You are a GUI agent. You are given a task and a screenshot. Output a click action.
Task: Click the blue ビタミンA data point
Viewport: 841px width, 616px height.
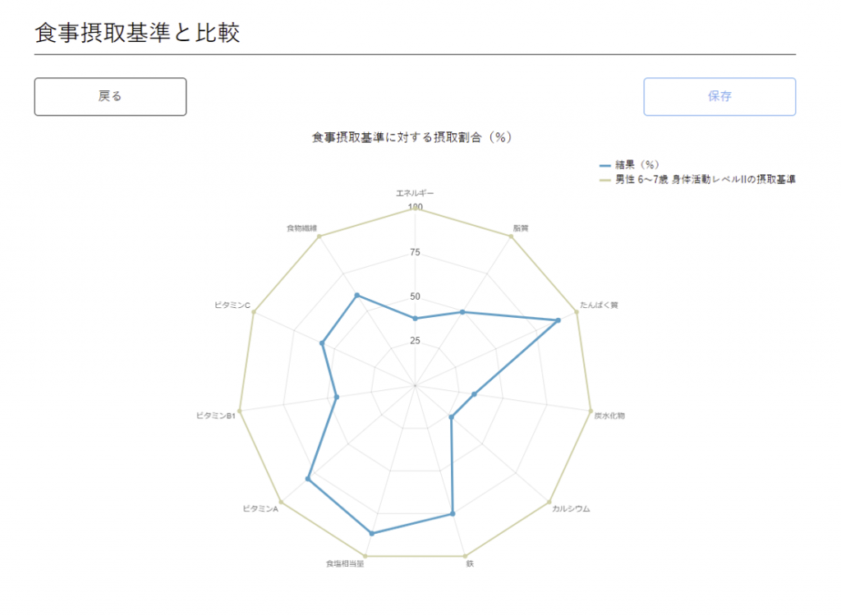pos(308,479)
